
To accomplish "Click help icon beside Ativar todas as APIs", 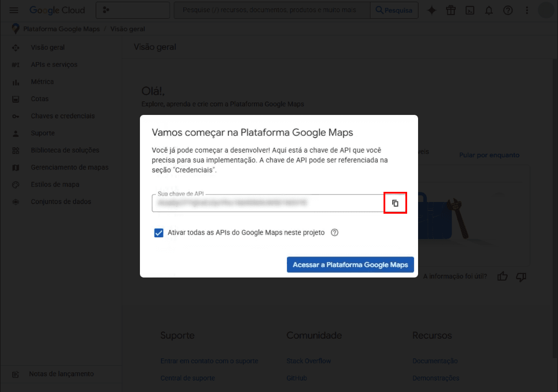I will tap(335, 232).
